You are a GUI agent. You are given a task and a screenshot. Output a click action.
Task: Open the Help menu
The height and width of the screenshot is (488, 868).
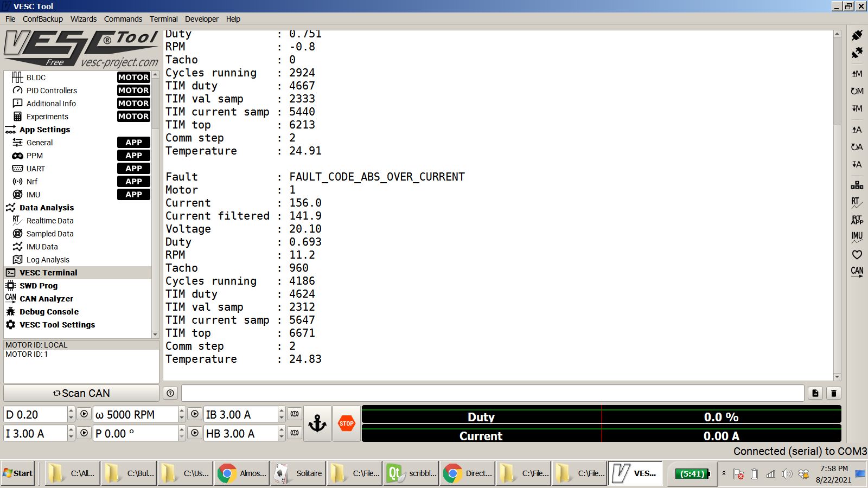coord(233,19)
